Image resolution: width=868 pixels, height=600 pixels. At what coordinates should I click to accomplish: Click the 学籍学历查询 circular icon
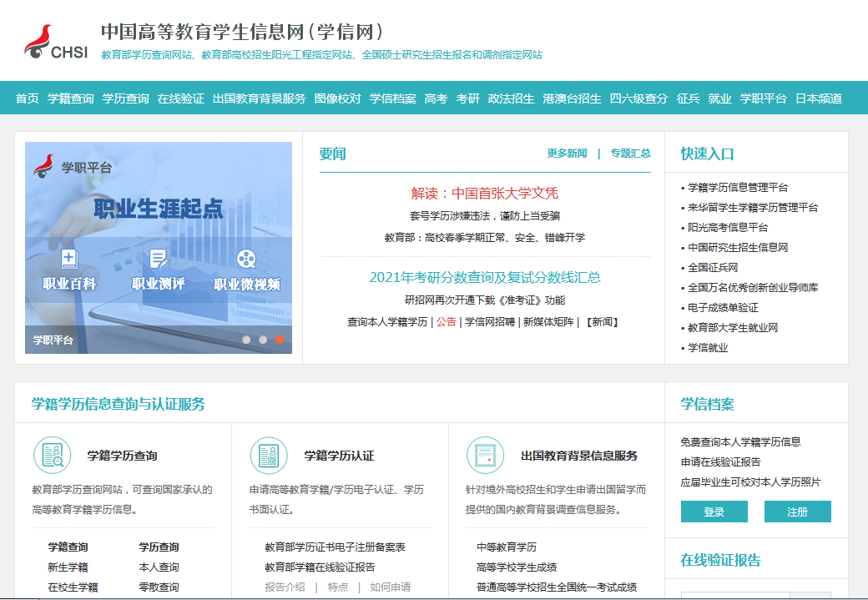pos(53,456)
